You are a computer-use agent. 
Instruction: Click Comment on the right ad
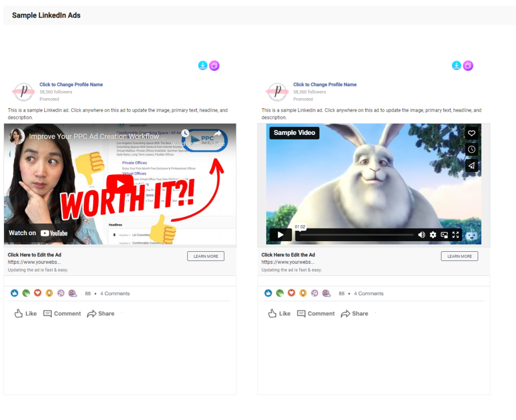pyautogui.click(x=316, y=313)
